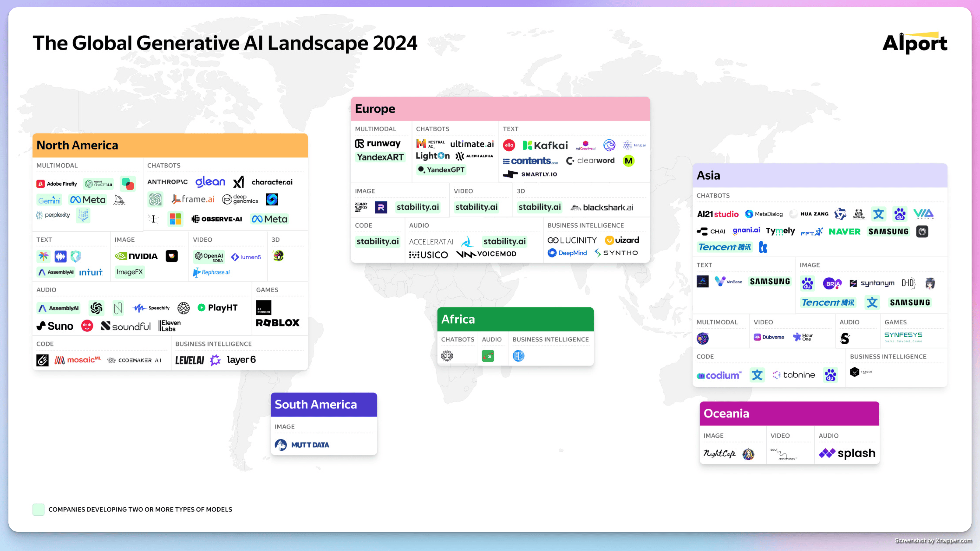
Task: Click the Eleven Labs logo
Action: (170, 326)
